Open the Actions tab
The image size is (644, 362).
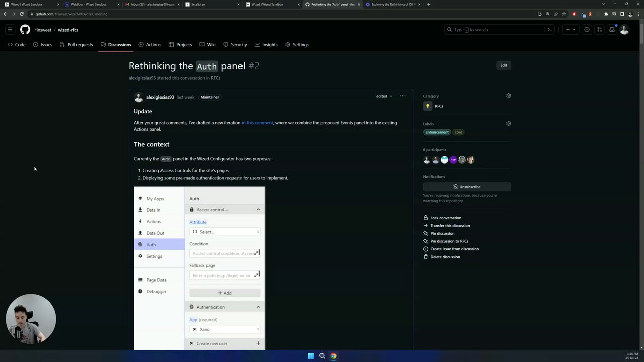point(150,45)
